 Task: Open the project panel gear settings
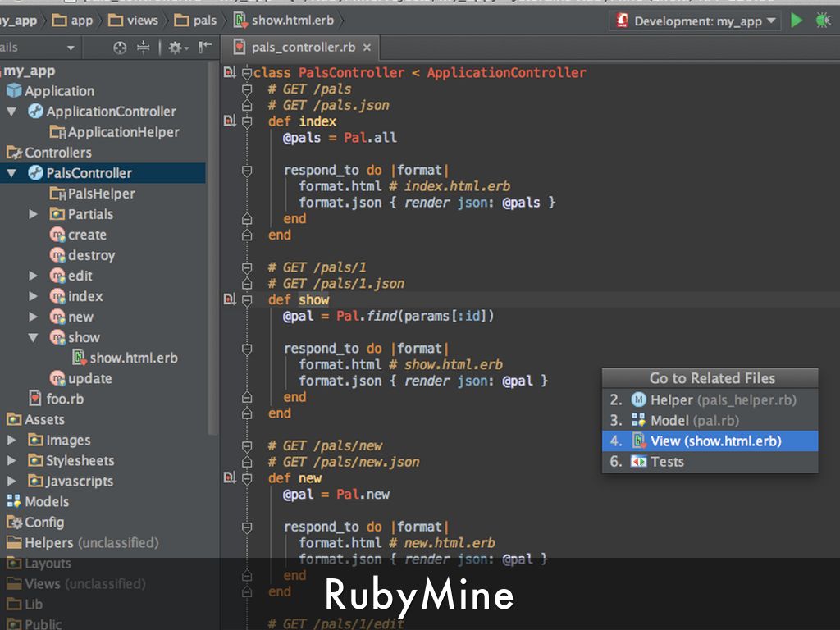point(176,48)
